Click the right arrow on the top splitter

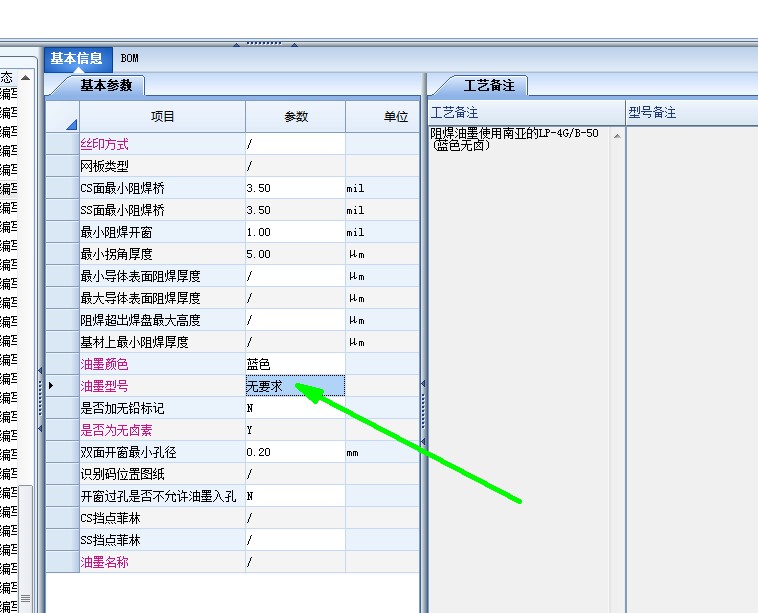[294, 44]
